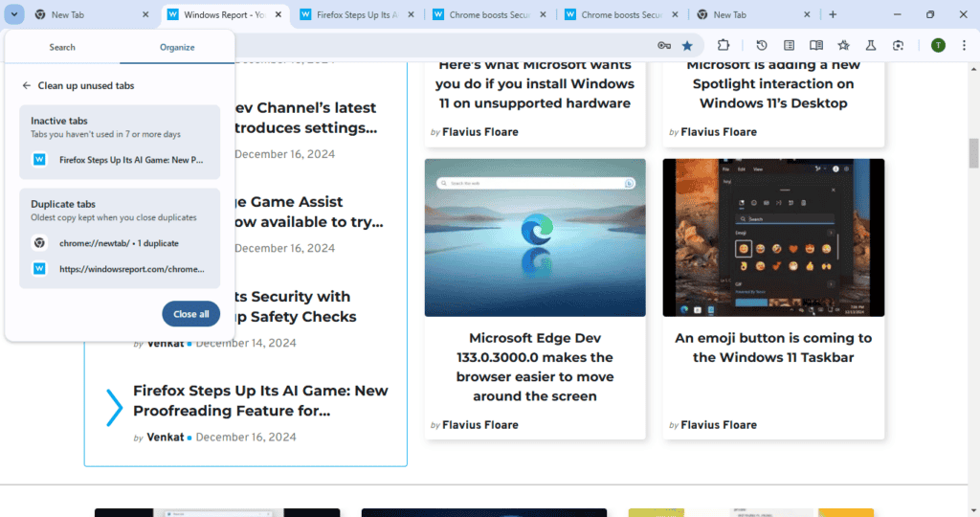Image resolution: width=980 pixels, height=517 pixels.
Task: Open the Extensions puzzle icon
Action: 724,45
